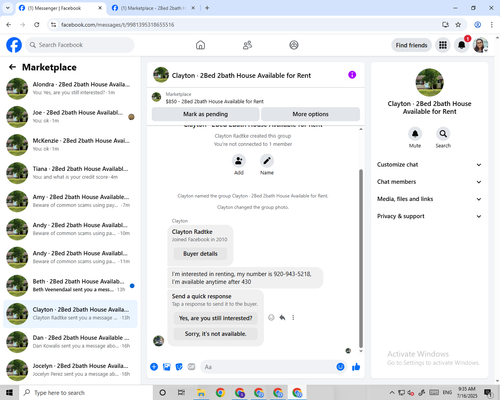Viewport: 500px width, 400px height.
Task: Click More options button
Action: (x=310, y=114)
